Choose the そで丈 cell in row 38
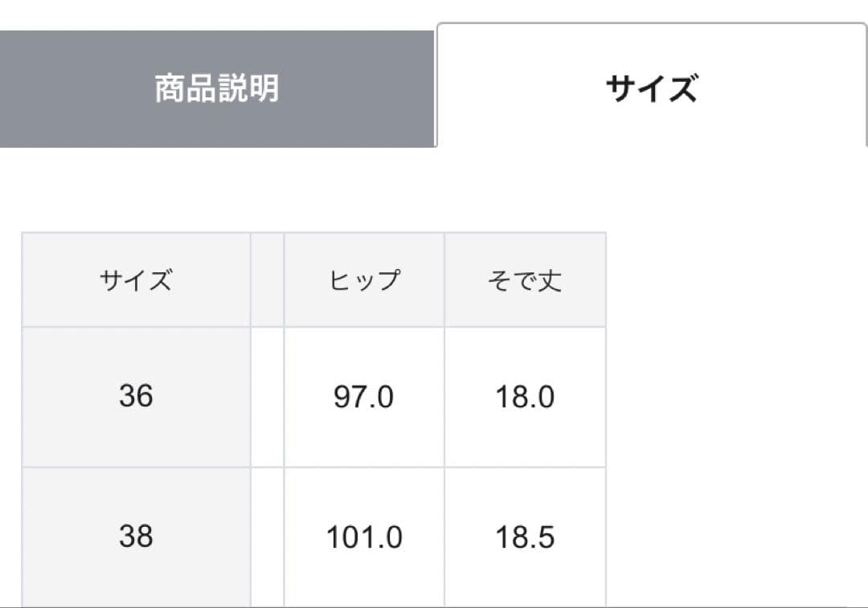This screenshot has height=608, width=868. tap(525, 537)
